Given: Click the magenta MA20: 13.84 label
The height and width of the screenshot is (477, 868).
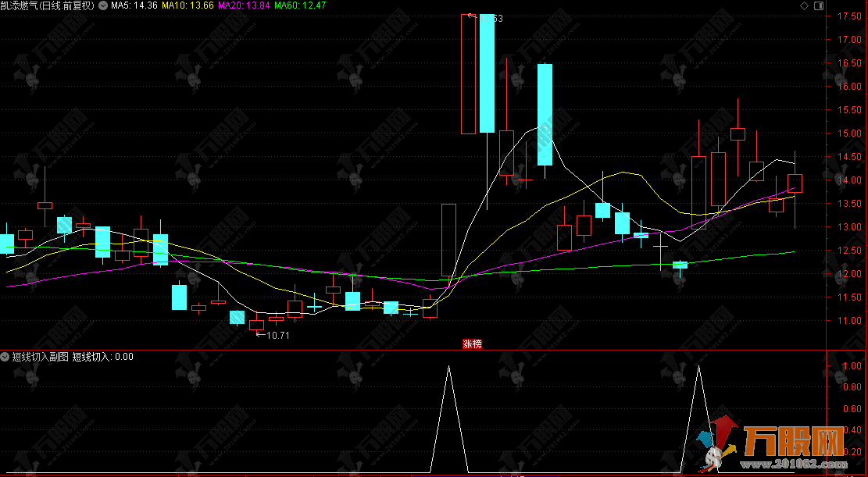Looking at the screenshot, I should coord(244,5).
